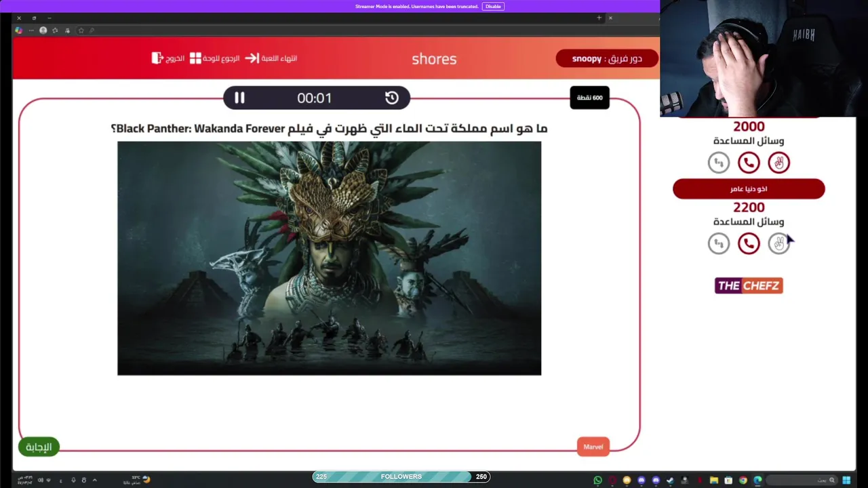Viewport: 868px width, 488px height.
Task: Exit via الخروج door icon
Action: point(167,58)
